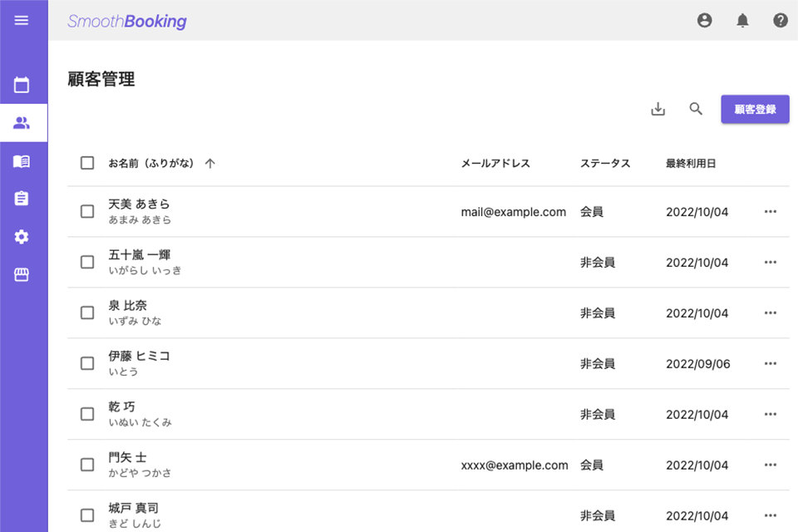Toggle the select-all checkbox in the table header
This screenshot has width=798, height=532.
pos(87,163)
